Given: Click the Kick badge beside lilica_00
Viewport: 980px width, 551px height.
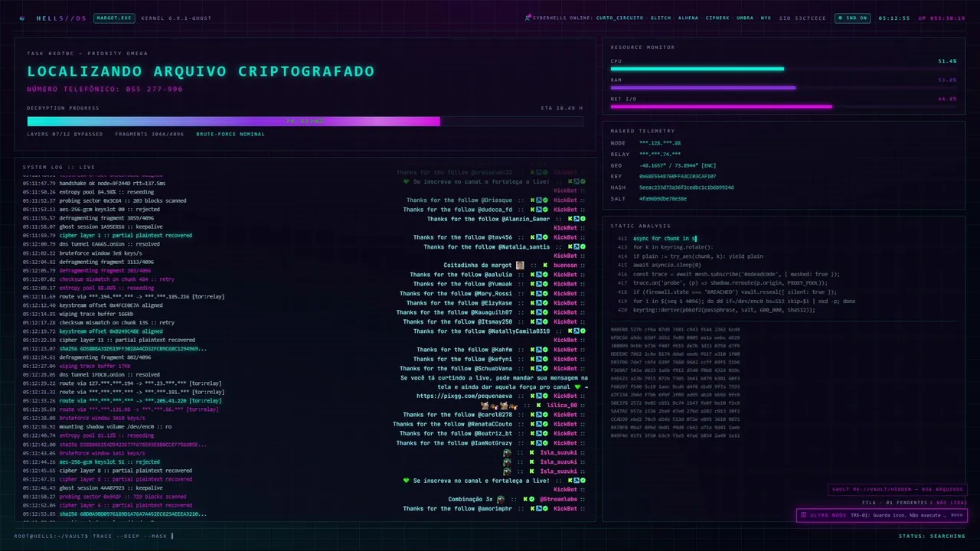Looking at the screenshot, I should [x=538, y=406].
